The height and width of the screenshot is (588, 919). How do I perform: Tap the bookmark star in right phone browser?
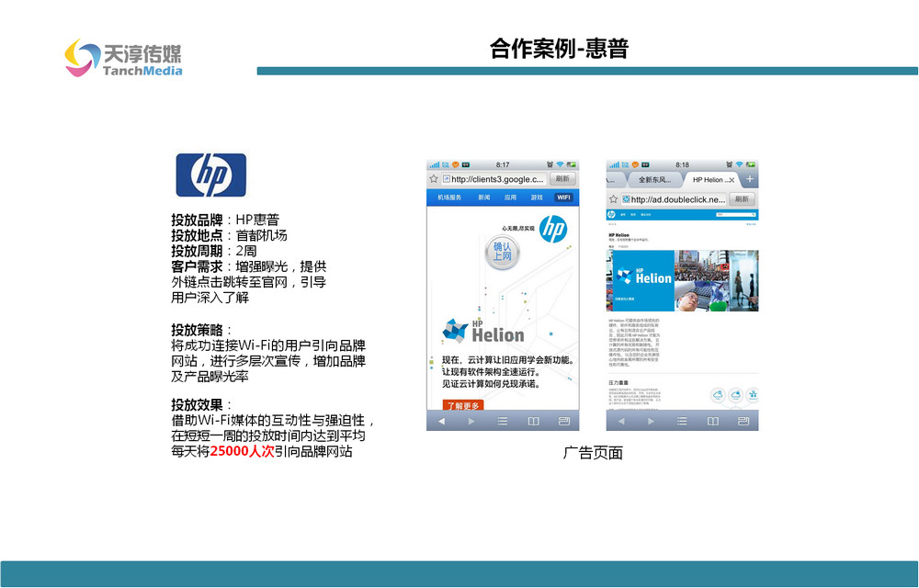[613, 199]
